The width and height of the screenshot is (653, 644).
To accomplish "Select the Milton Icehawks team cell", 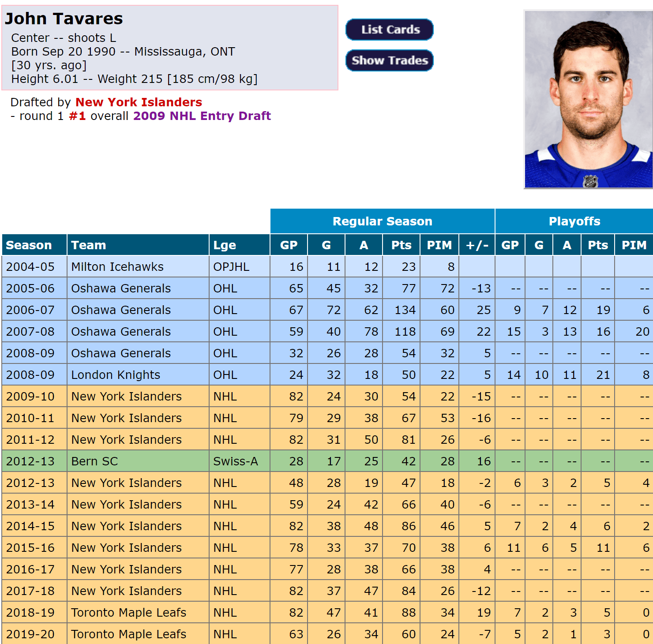I will point(117,267).
